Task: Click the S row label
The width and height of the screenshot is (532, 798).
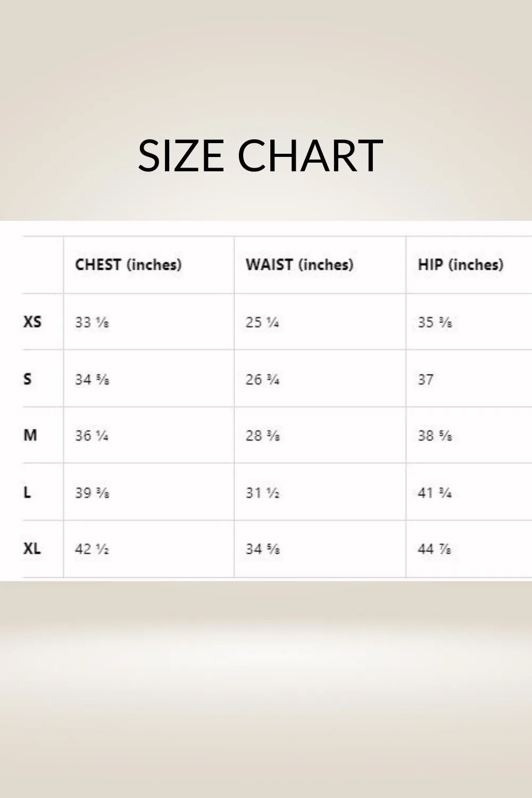Action: pos(28,379)
